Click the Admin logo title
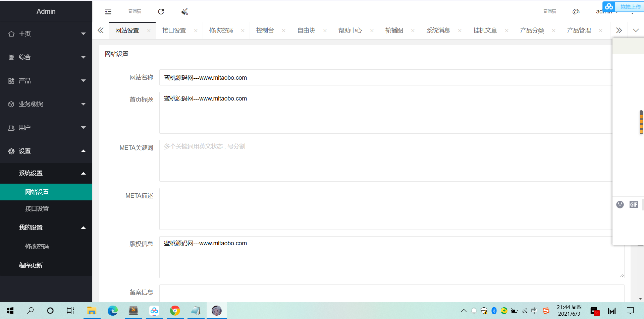Viewport: 644px width, 319px height. (46, 11)
